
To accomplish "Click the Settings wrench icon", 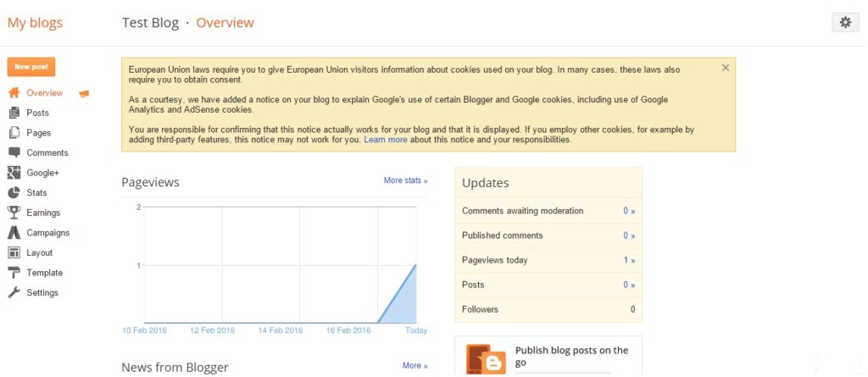I will point(14,292).
